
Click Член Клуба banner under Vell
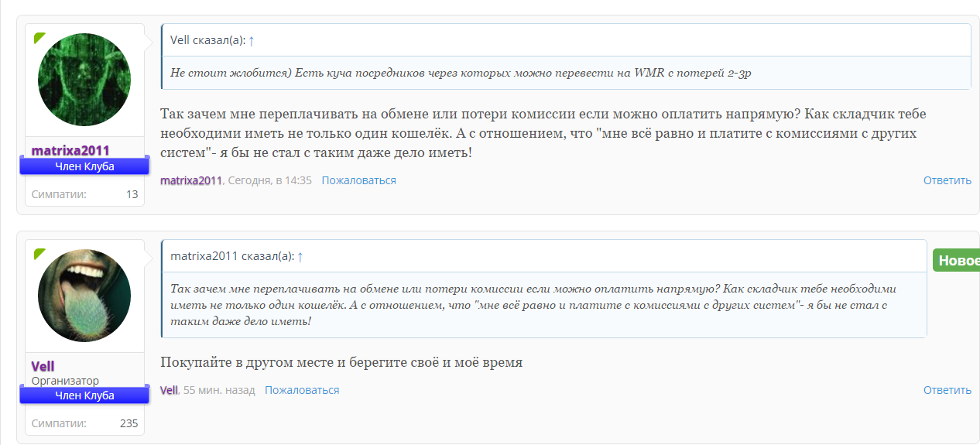[84, 395]
